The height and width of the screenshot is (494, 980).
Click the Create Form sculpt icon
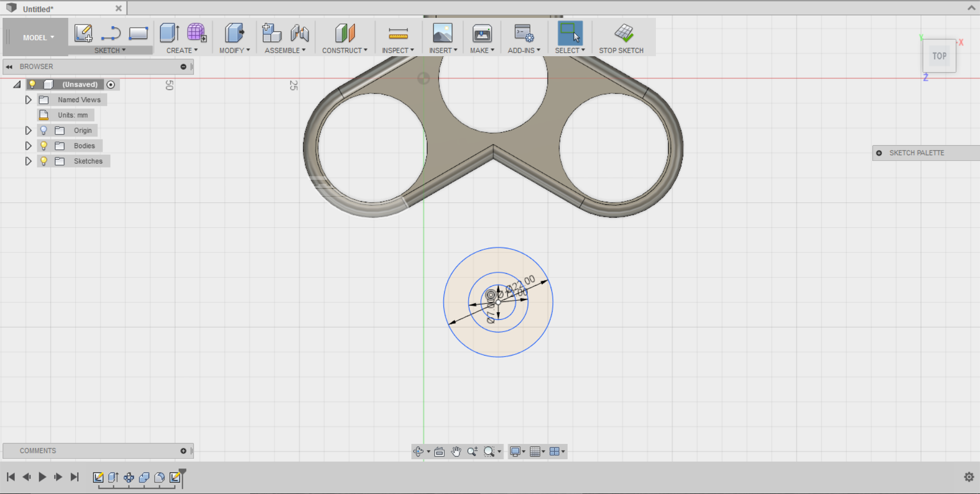[197, 33]
